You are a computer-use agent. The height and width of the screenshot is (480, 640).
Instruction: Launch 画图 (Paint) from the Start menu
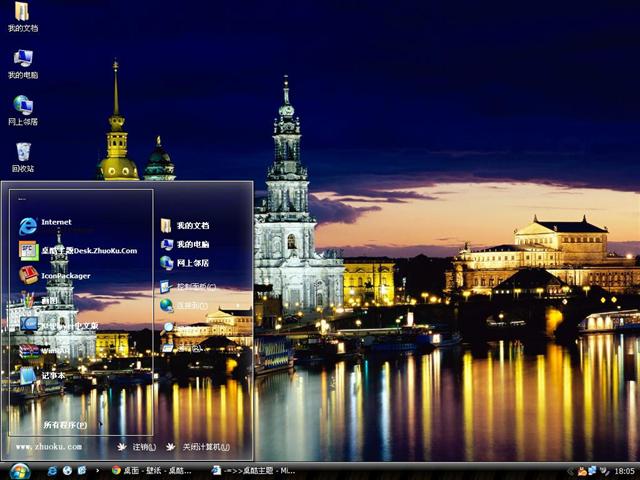[38, 300]
